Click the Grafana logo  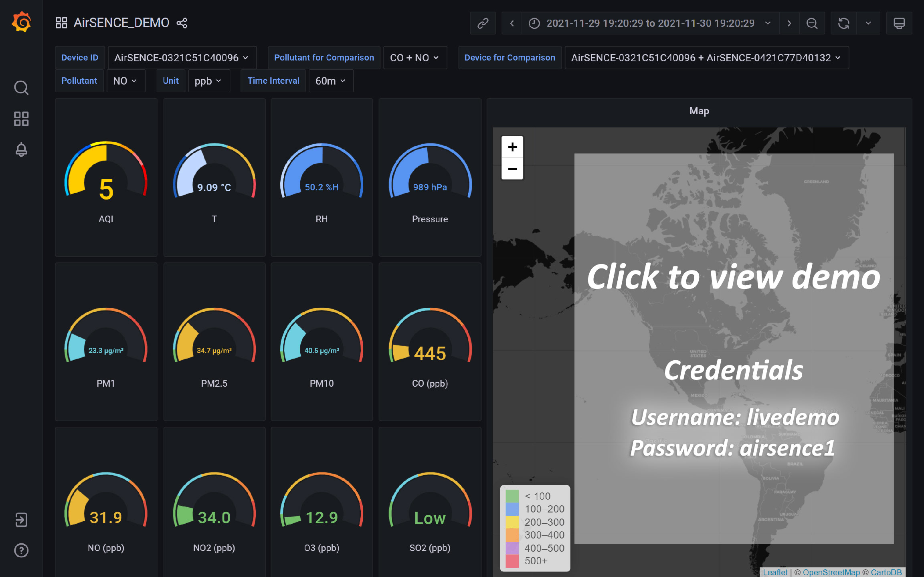pyautogui.click(x=22, y=22)
